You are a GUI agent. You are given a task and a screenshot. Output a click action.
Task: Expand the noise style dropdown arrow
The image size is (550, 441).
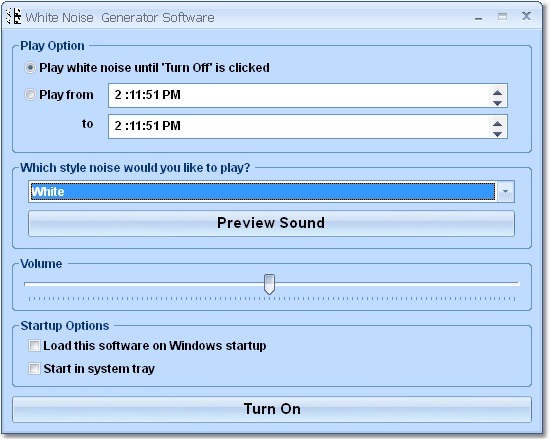point(505,192)
